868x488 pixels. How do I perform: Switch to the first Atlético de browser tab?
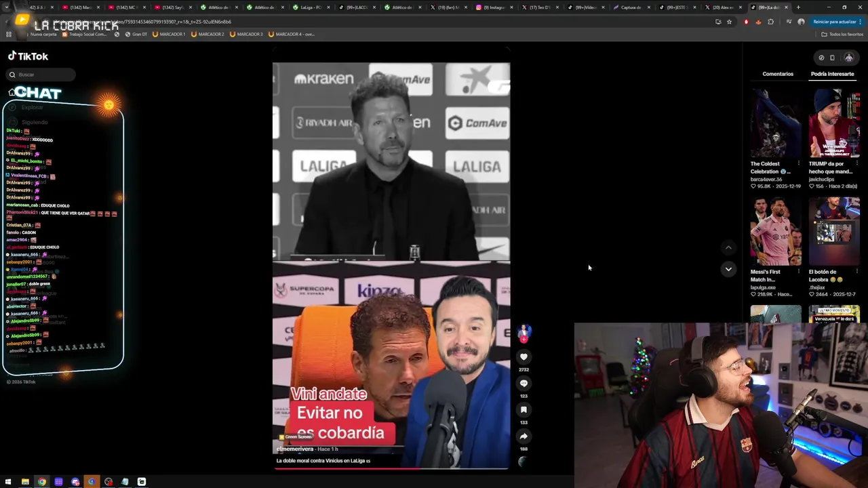tap(218, 7)
